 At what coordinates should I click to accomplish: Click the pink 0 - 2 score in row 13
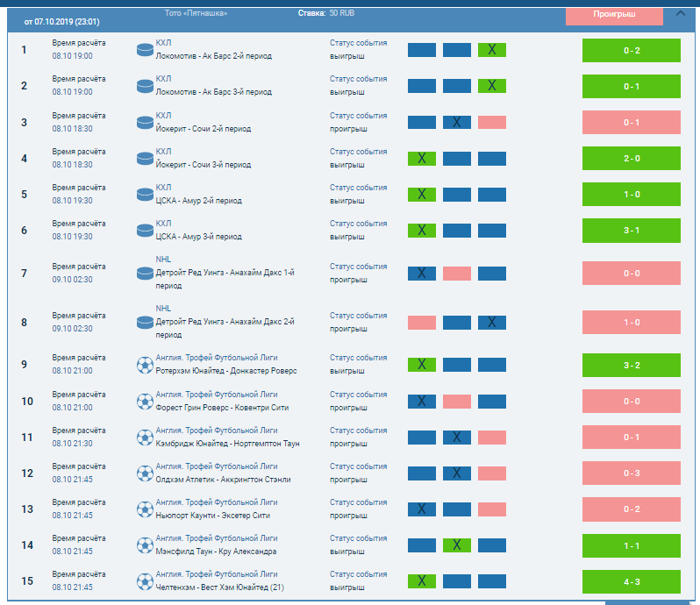tap(632, 509)
